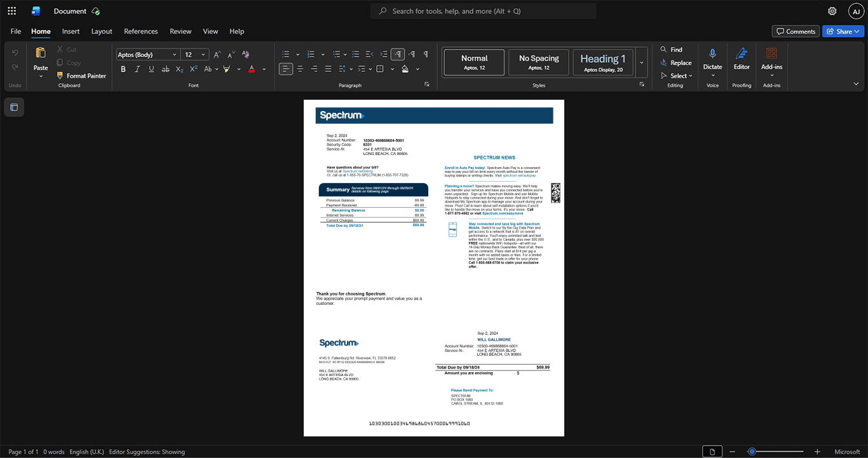Apply red font color
The width and height of the screenshot is (868, 458).
(252, 69)
